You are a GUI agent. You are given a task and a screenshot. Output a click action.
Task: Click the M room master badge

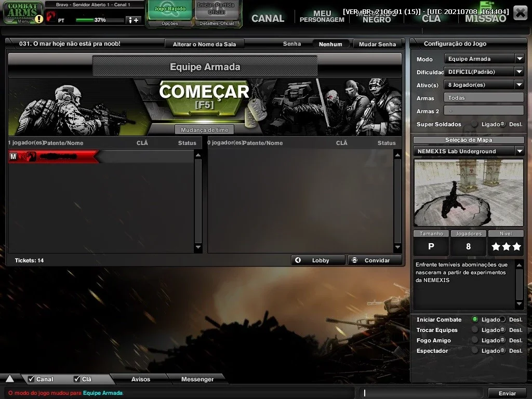click(13, 156)
